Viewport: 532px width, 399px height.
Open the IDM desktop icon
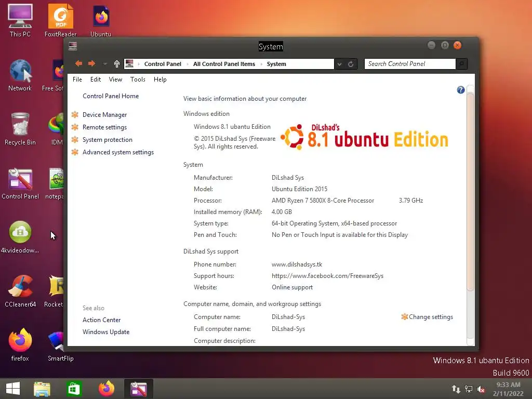click(57, 129)
